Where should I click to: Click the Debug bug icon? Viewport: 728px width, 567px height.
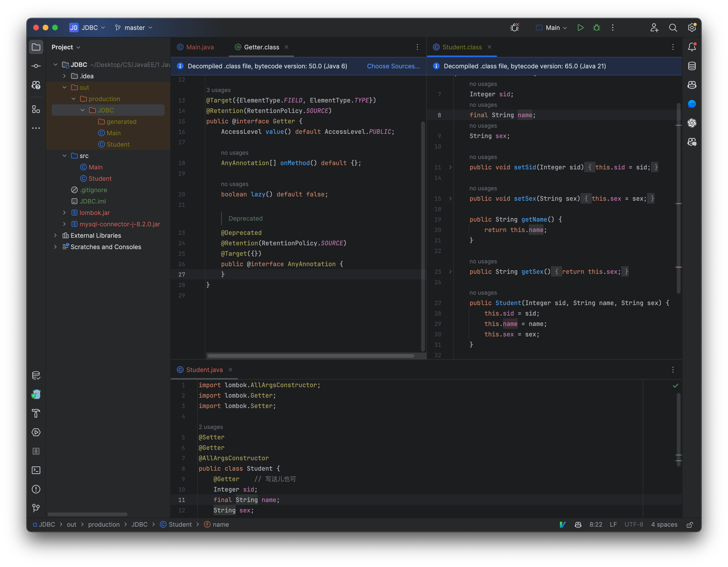coord(597,28)
